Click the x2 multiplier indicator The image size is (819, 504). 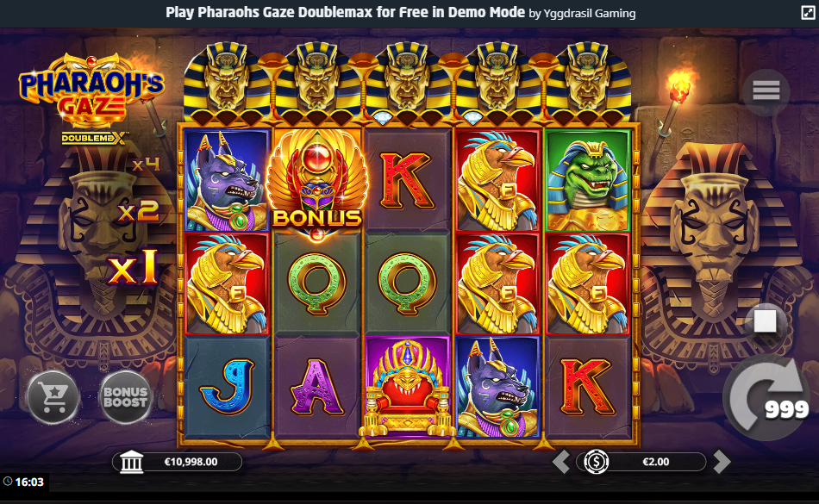(x=138, y=211)
